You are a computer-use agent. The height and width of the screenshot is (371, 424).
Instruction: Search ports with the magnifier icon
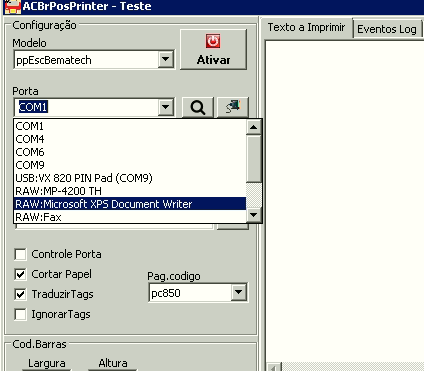(198, 107)
